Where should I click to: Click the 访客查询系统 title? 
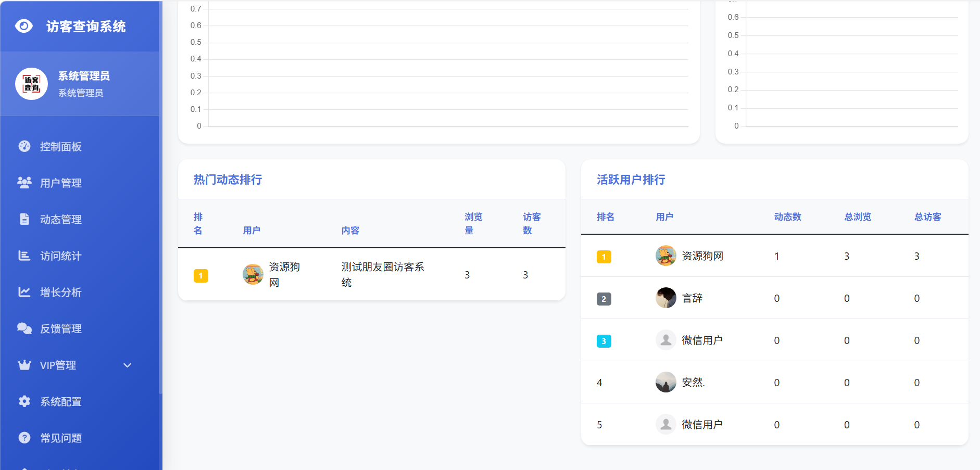pos(86,27)
